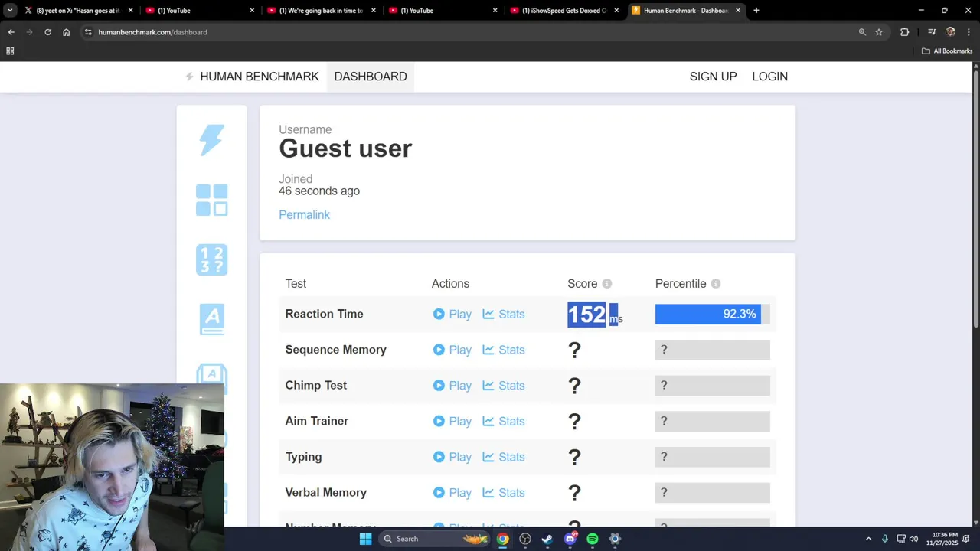This screenshot has height=551, width=980.
Task: Open media controls in Chrome toolbar
Action: point(932,32)
